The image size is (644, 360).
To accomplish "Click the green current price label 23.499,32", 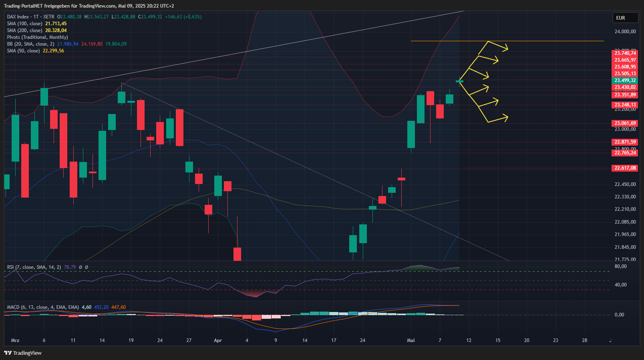I will tap(625, 80).
